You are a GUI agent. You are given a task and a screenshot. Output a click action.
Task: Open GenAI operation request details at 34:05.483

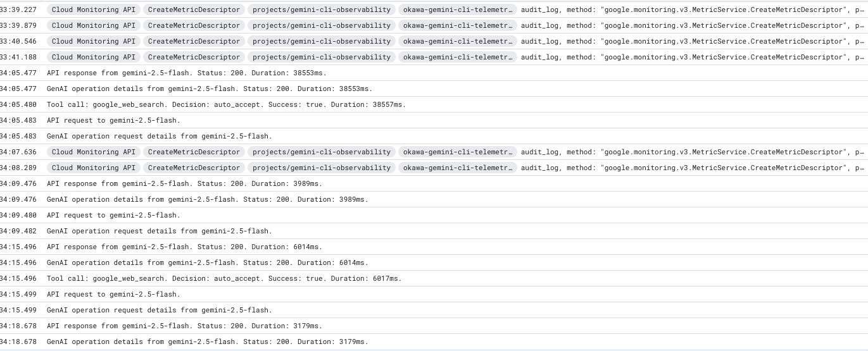[159, 136]
